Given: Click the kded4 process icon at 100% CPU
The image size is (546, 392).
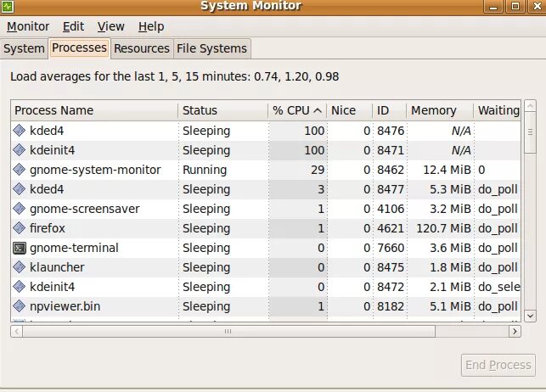Looking at the screenshot, I should pyautogui.click(x=20, y=132).
